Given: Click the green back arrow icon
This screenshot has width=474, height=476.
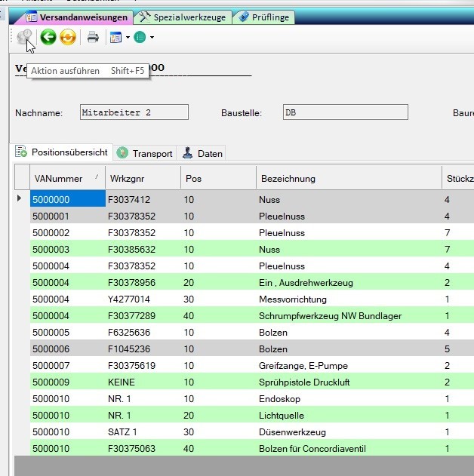Looking at the screenshot, I should coord(48,37).
